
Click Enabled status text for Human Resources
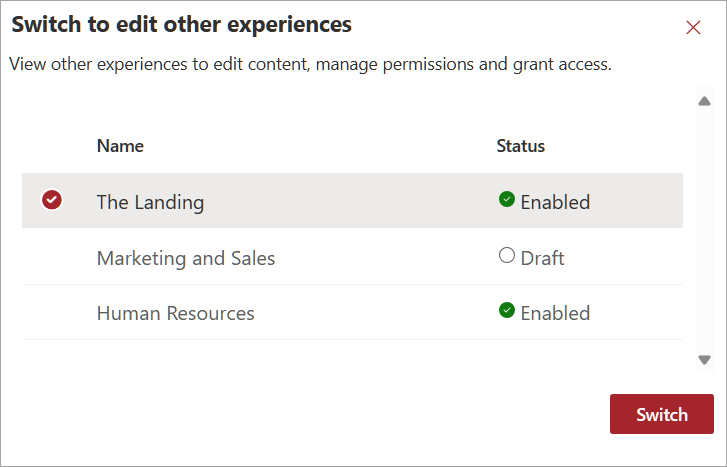pos(555,313)
